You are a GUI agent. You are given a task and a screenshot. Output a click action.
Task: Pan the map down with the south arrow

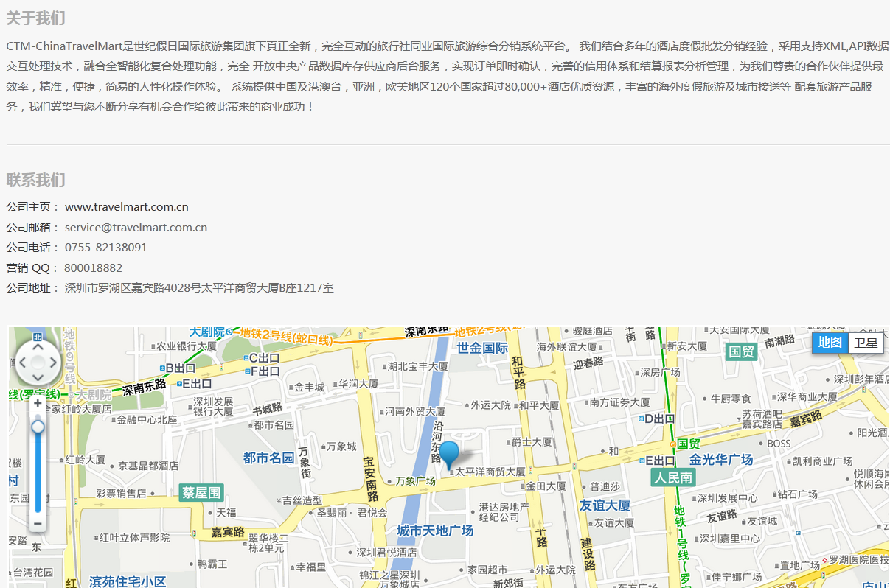point(38,377)
